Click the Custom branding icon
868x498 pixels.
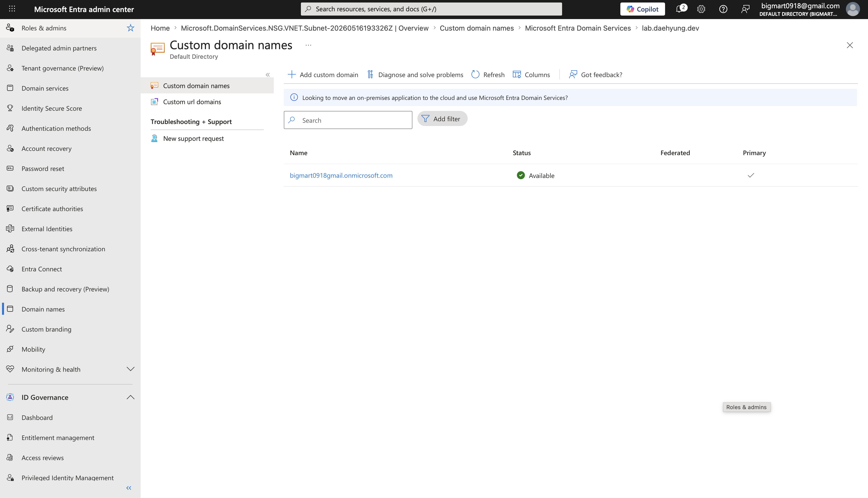pos(10,329)
